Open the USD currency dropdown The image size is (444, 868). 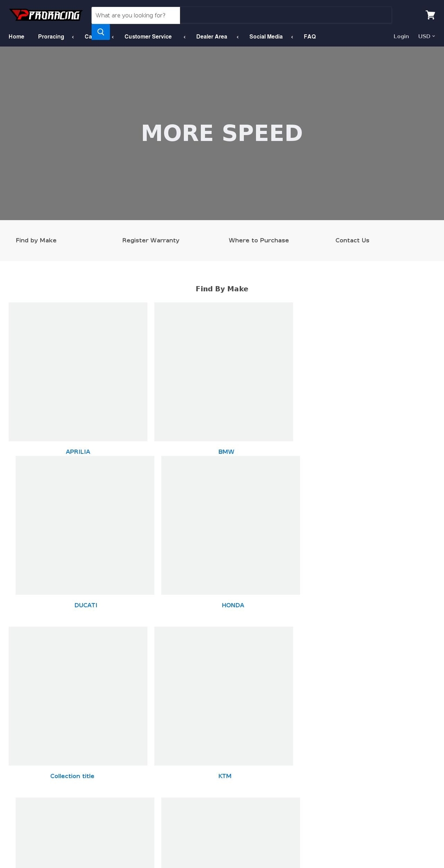pyautogui.click(x=426, y=36)
